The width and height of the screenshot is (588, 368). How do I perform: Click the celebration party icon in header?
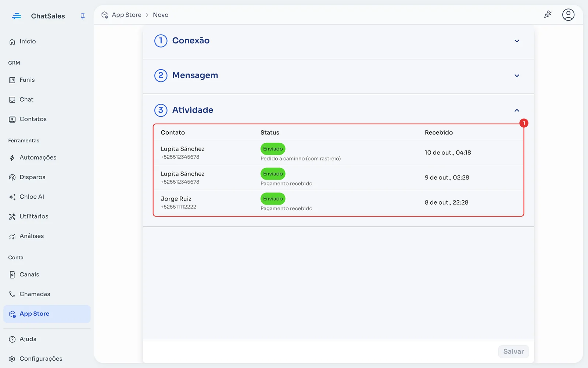548,15
